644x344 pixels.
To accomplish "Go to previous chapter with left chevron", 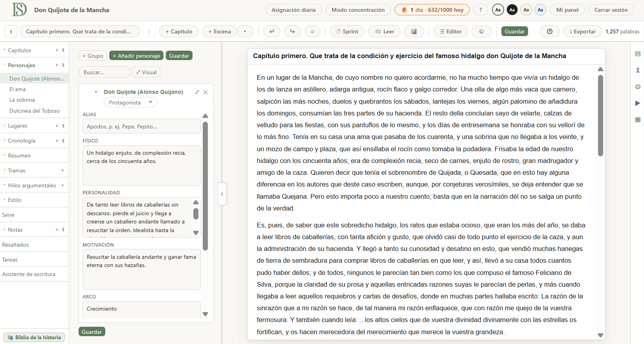I will coord(11,31).
